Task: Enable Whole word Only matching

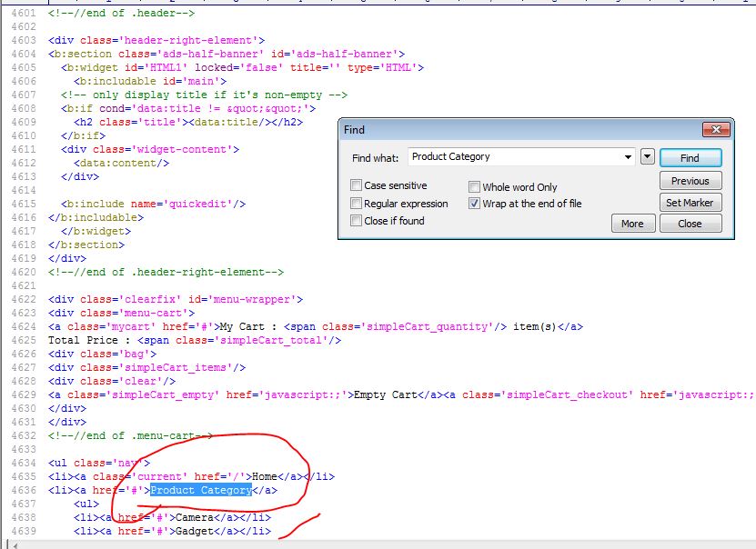Action: 475,187
